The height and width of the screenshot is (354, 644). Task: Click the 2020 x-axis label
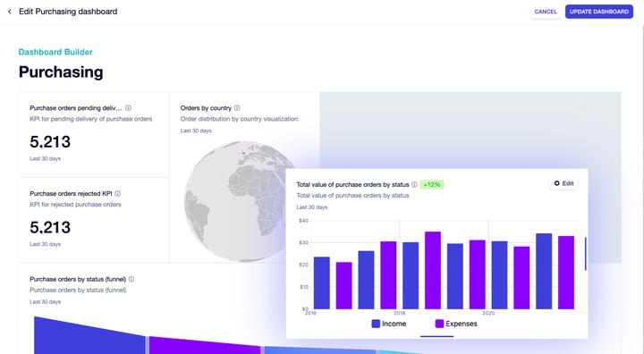tap(488, 314)
